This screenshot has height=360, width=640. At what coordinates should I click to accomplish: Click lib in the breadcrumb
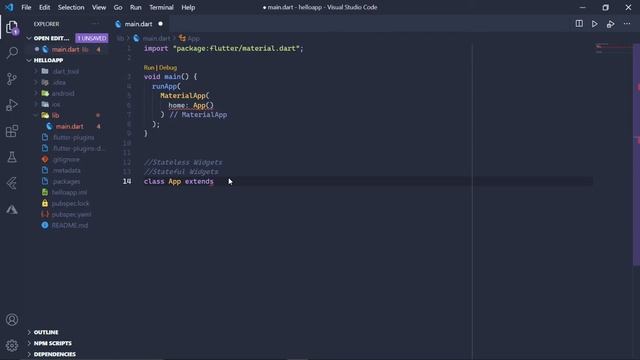click(x=120, y=38)
